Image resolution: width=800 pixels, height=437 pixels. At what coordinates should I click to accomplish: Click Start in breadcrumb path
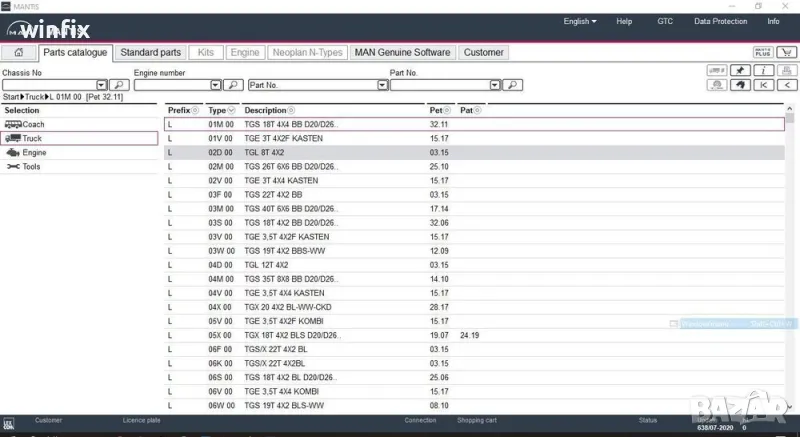coord(11,97)
